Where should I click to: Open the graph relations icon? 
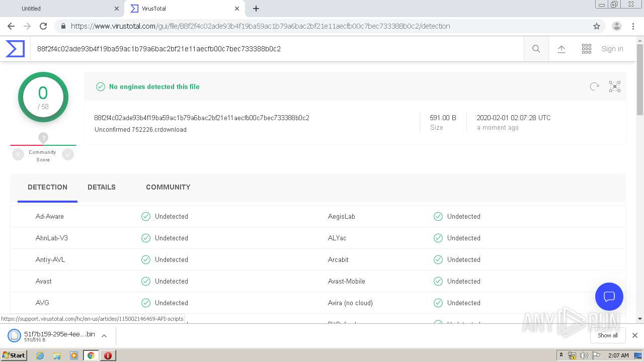tap(615, 86)
